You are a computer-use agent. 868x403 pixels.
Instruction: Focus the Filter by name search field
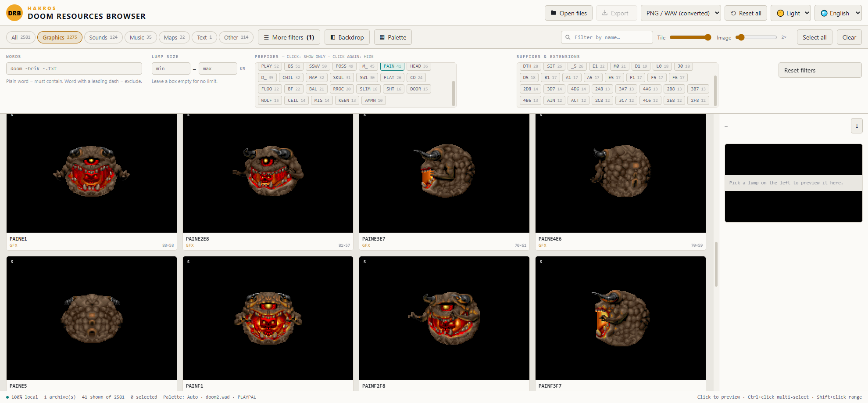pyautogui.click(x=607, y=37)
